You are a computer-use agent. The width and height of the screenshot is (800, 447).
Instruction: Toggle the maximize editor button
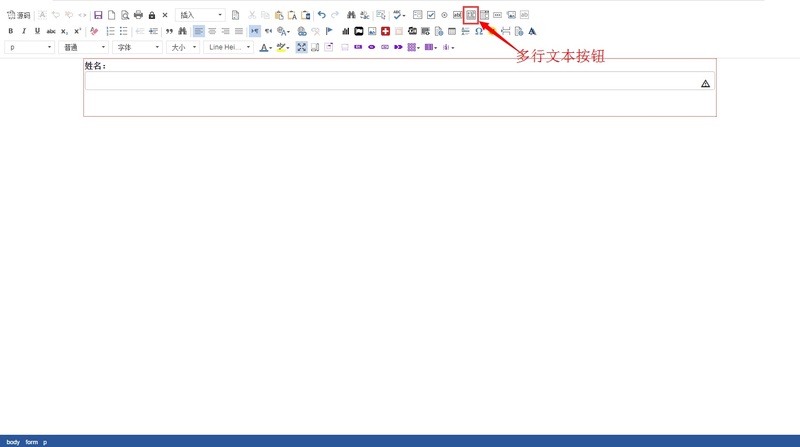click(x=301, y=47)
